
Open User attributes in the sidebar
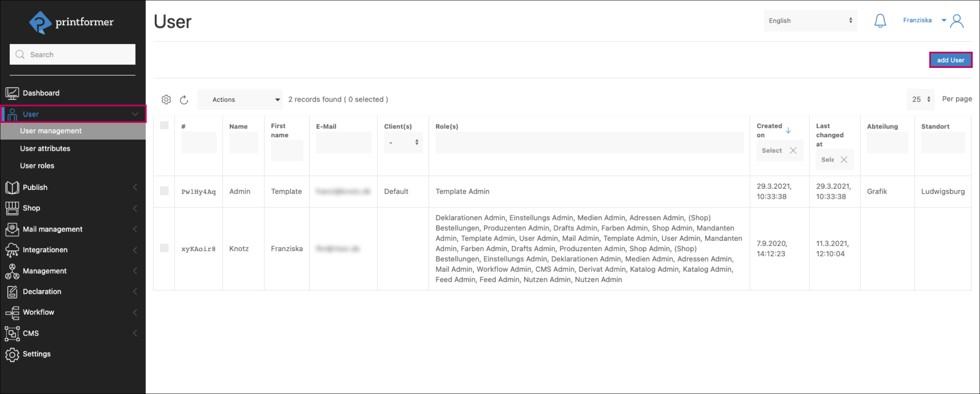[45, 149]
